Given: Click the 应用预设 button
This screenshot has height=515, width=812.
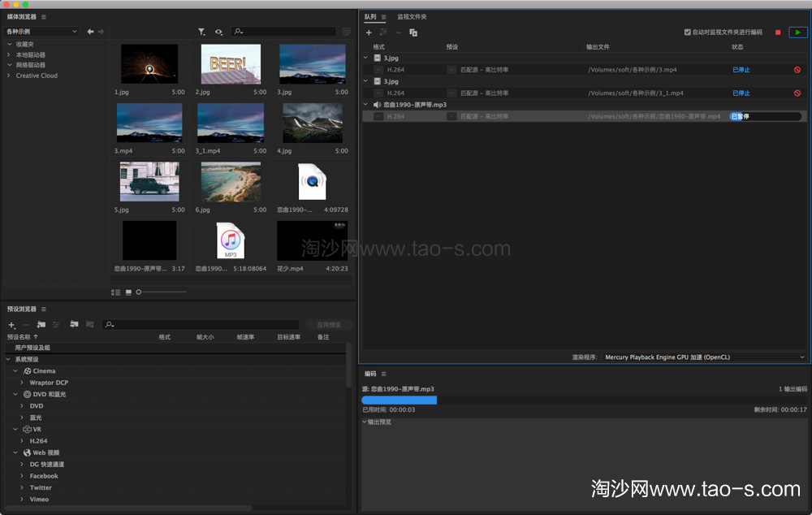Looking at the screenshot, I should pyautogui.click(x=328, y=324).
